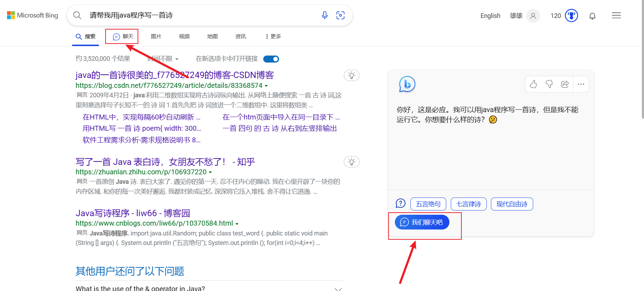Click the 现代自由诗 suggestion button
This screenshot has height=291, width=644.
tap(512, 204)
